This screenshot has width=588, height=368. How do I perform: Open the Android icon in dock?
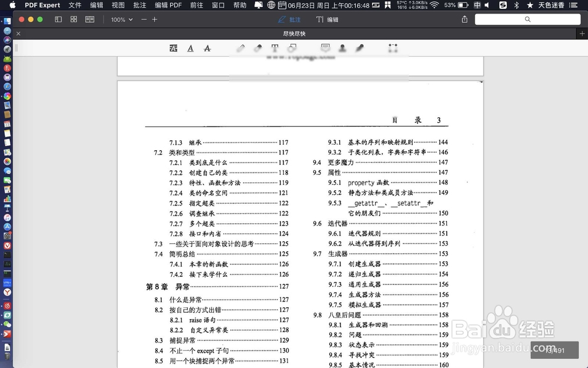click(x=7, y=58)
